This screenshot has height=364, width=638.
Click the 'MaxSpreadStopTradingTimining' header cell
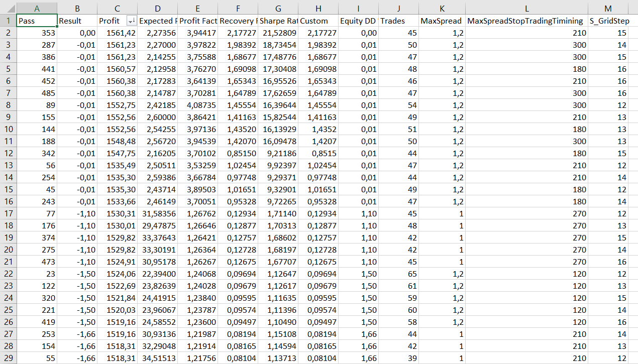526,21
